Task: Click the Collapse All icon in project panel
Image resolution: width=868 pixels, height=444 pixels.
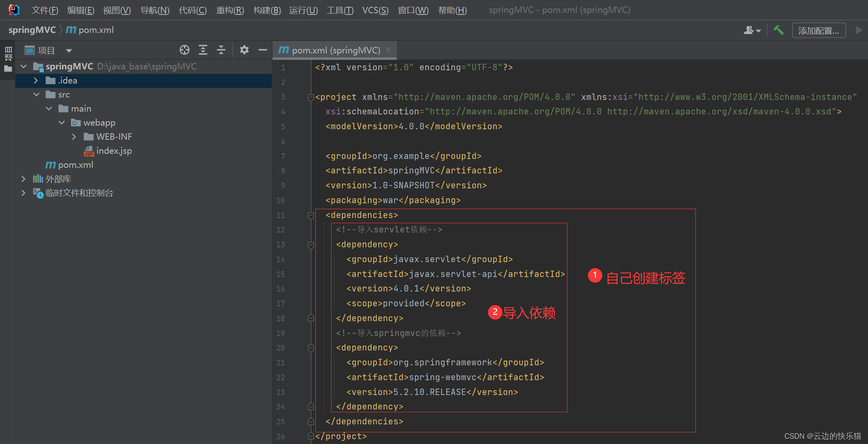Action: pos(221,50)
